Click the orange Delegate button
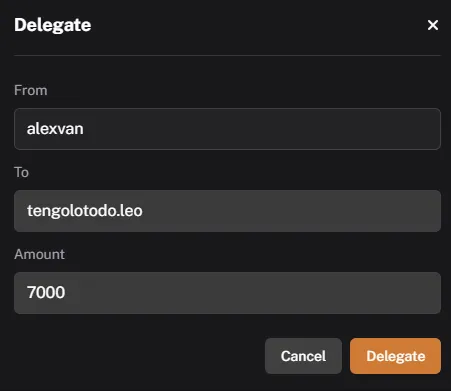The width and height of the screenshot is (451, 391). tap(395, 356)
